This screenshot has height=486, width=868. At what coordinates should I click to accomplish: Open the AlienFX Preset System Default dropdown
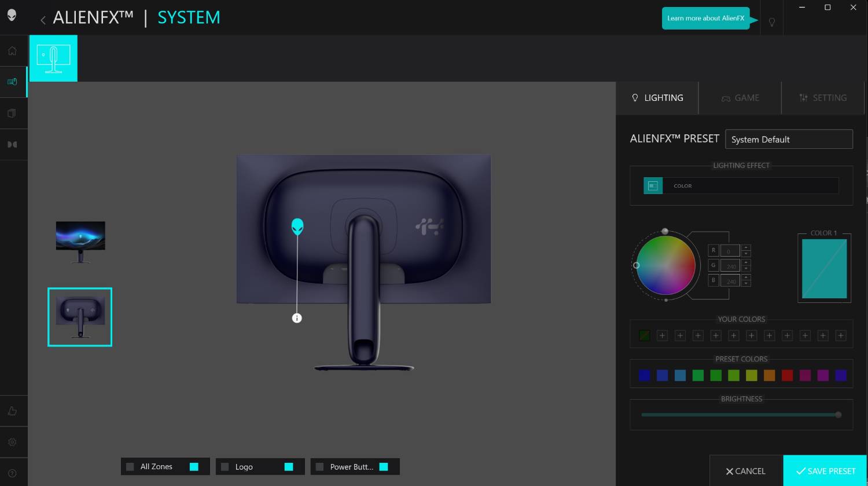coord(789,139)
